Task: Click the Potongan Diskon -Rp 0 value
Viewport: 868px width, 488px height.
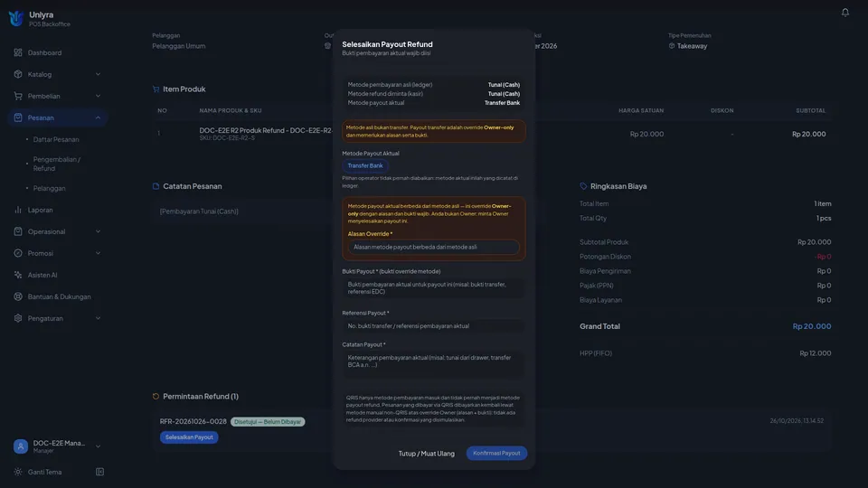Action: tap(823, 257)
